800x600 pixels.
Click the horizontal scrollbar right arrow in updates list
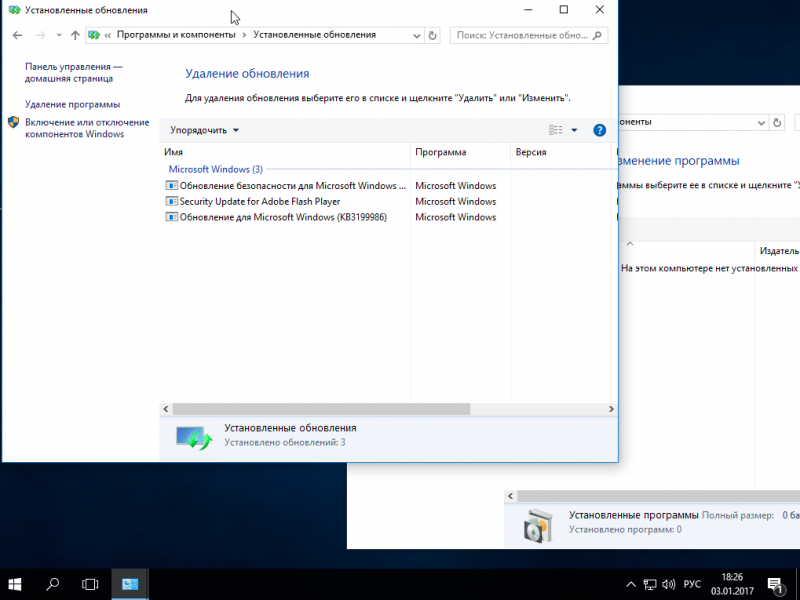(x=611, y=409)
